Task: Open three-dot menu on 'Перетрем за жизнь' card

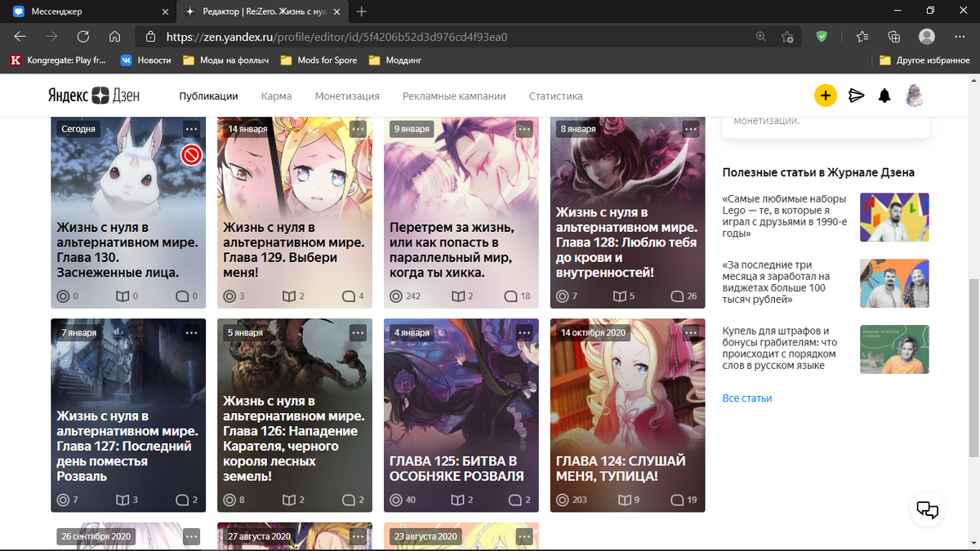Action: (524, 129)
